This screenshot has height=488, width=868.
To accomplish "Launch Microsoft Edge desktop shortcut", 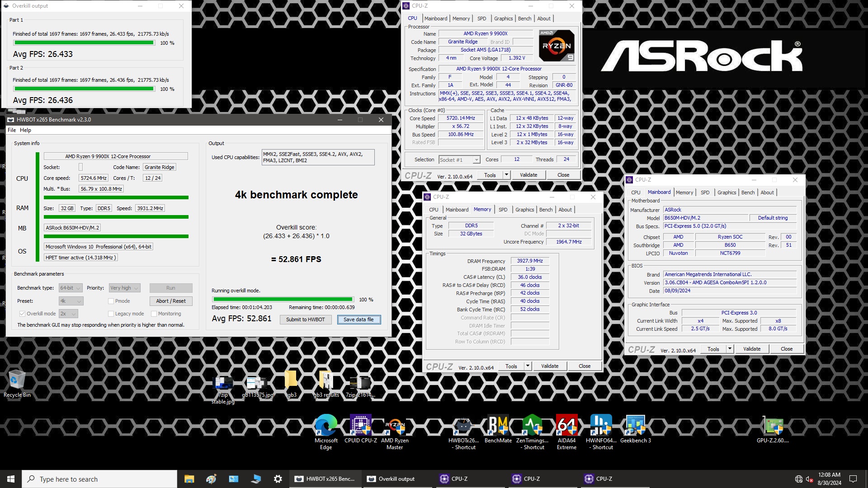I will click(x=326, y=432).
